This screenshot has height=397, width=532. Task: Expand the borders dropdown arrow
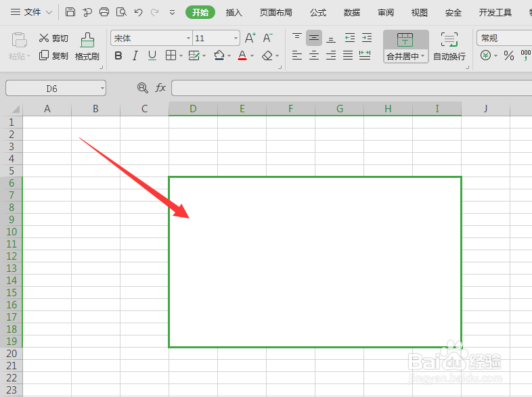(x=181, y=55)
